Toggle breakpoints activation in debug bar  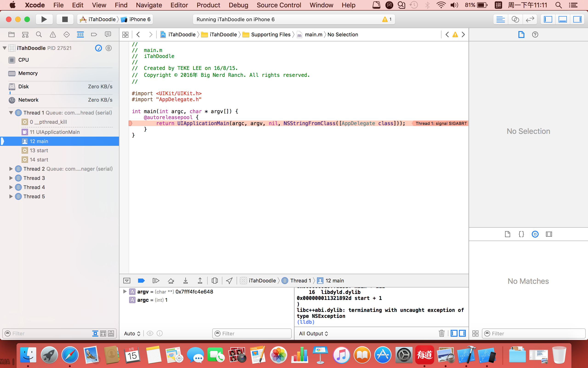tap(141, 281)
